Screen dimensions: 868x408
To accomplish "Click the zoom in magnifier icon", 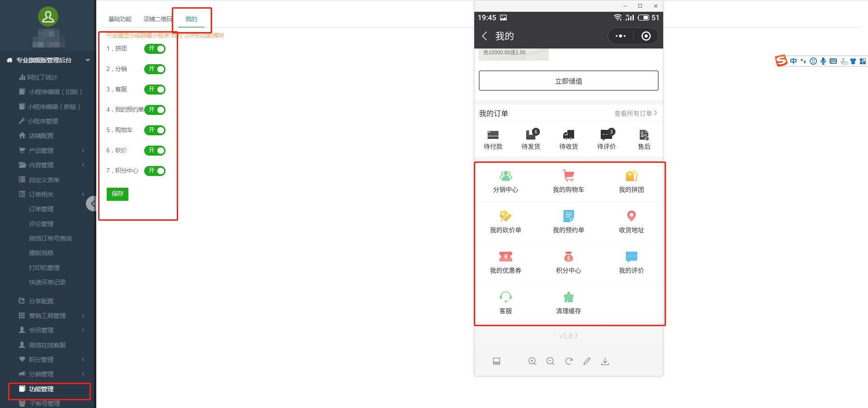I will 532,361.
